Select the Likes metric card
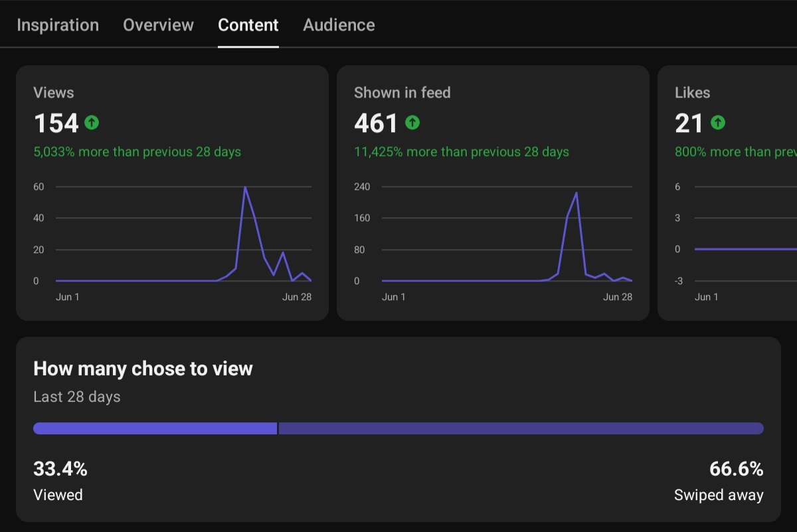The width and height of the screenshot is (797, 532). point(727,193)
